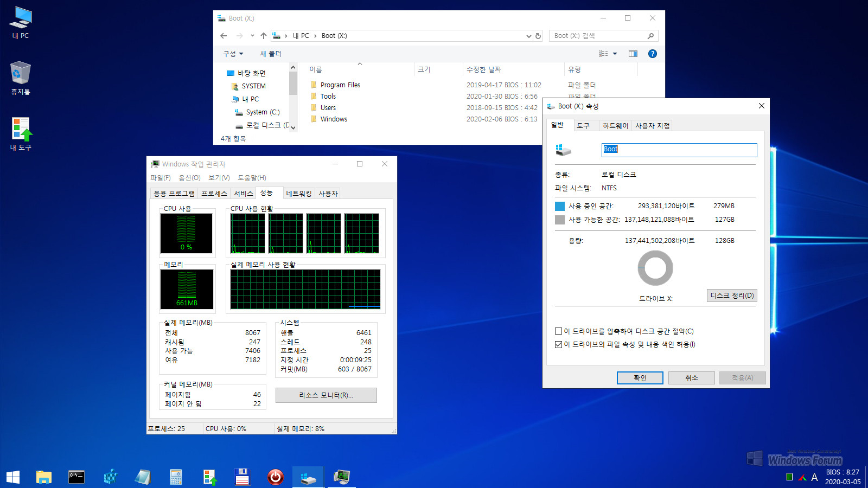Click the navigation pane scroll down arrow
This screenshot has width=868, height=488.
tap(293, 128)
